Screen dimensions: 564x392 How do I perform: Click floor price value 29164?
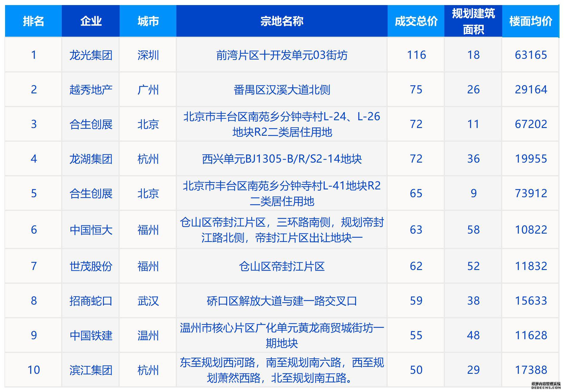531,89
